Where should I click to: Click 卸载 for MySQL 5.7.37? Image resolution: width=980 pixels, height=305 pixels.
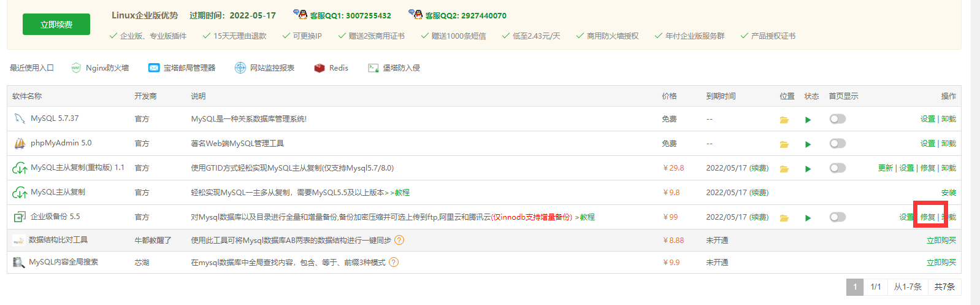[949, 119]
